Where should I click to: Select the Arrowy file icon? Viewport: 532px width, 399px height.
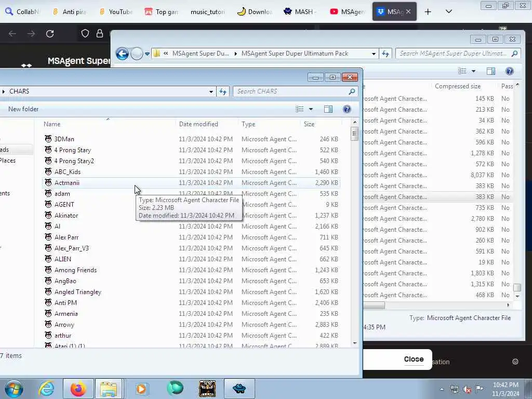tap(48, 325)
